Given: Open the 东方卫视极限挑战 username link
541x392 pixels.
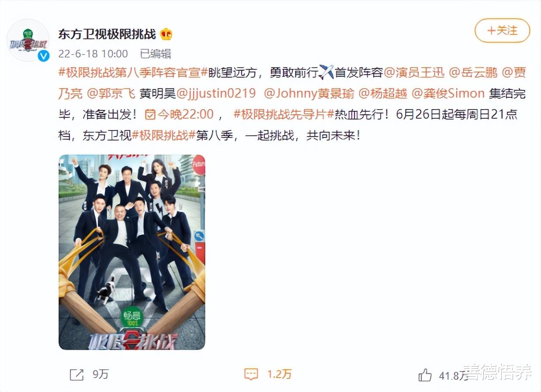Looking at the screenshot, I should coord(108,34).
